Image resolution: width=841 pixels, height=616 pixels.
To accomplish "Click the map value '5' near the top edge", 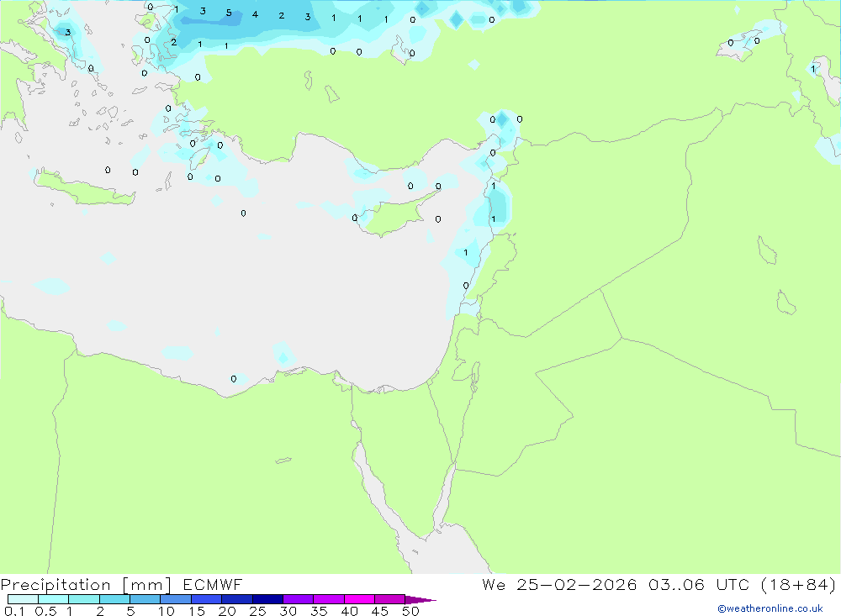I will 229,13.
